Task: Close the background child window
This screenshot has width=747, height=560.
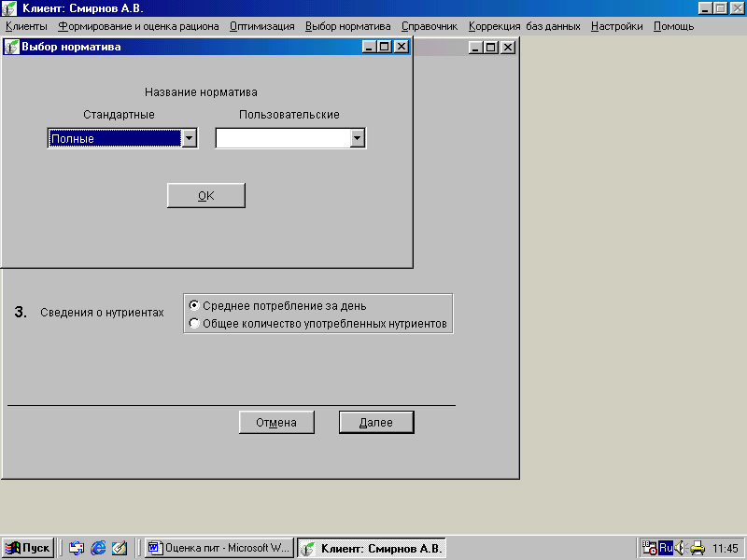Action: pos(508,48)
